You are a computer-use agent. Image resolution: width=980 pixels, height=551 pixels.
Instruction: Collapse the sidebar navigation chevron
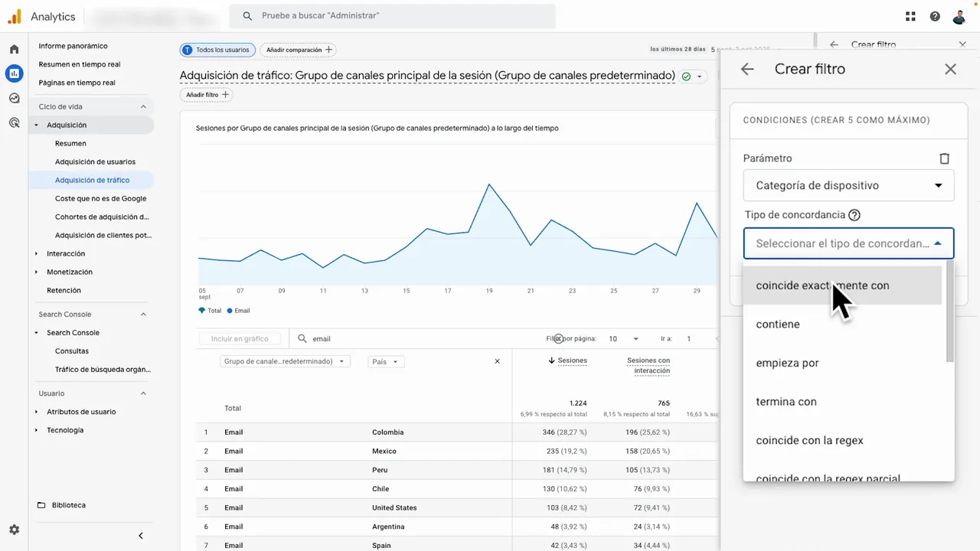(x=140, y=536)
